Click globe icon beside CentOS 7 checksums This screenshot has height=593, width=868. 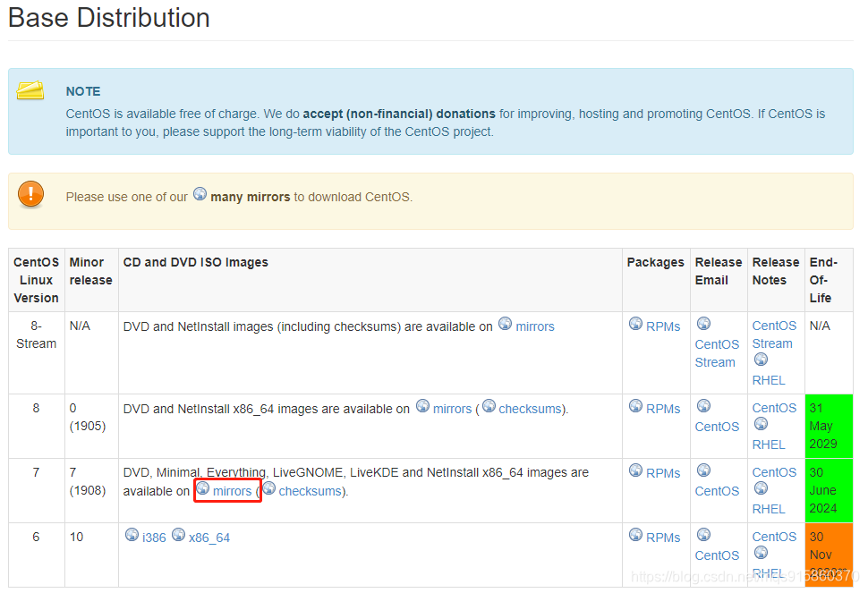pyautogui.click(x=269, y=488)
